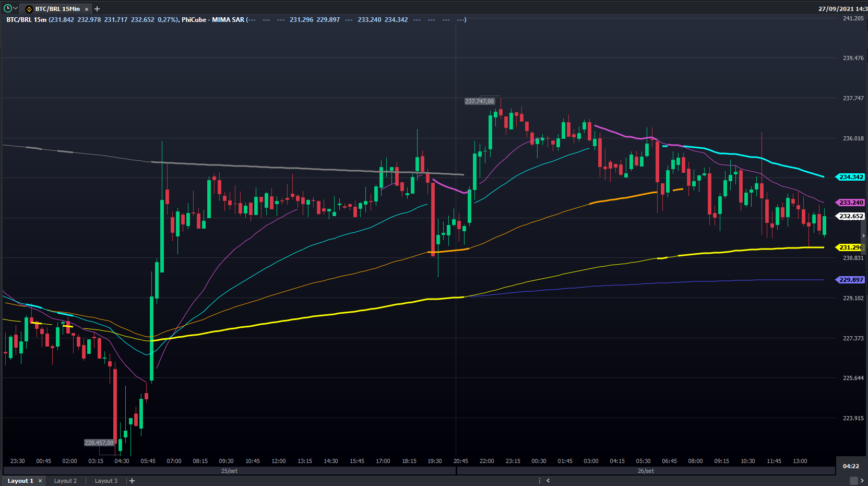
Task: Click the Binance logo in chart tab
Action: [x=29, y=9]
